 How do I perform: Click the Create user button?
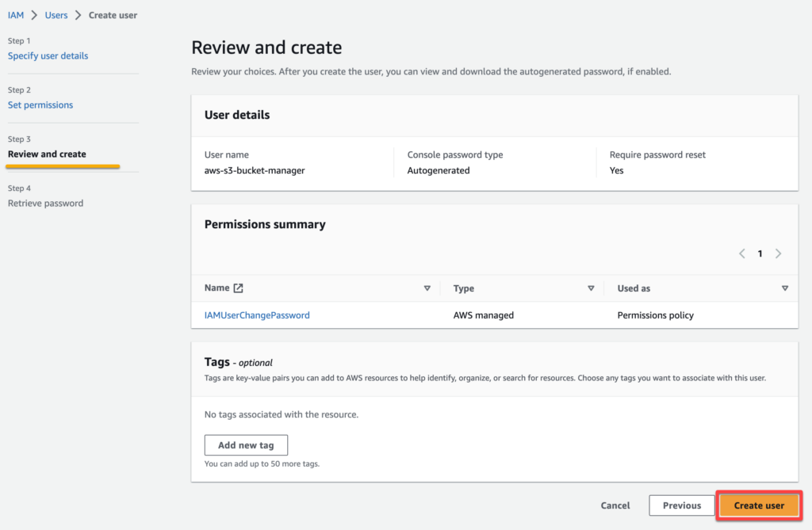758,505
